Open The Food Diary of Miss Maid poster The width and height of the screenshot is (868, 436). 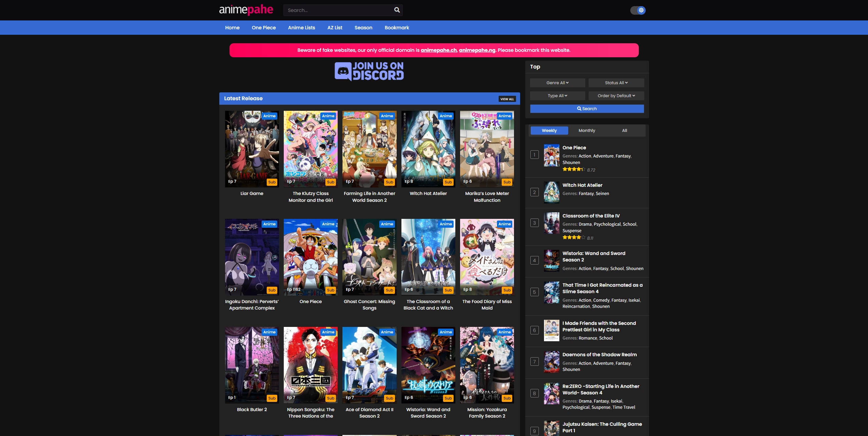tap(487, 257)
